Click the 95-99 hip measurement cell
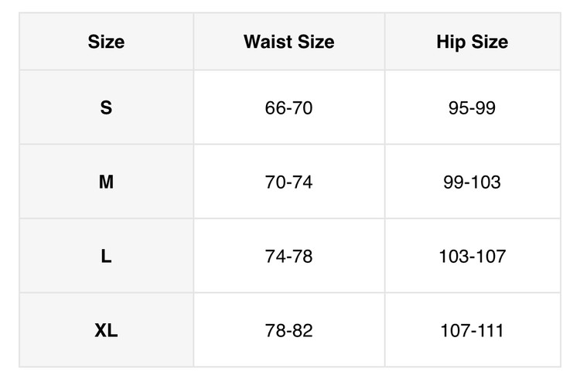The width and height of the screenshot is (580, 392). tap(472, 108)
